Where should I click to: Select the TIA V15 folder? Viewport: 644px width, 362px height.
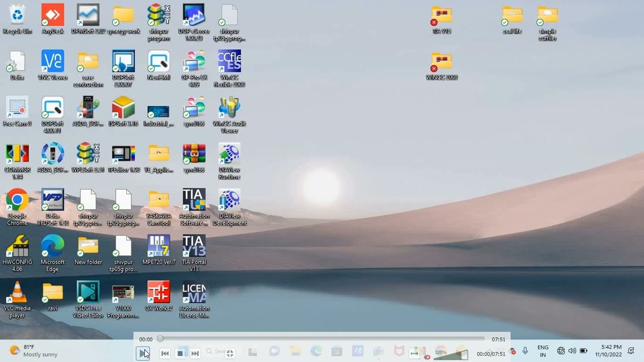[x=442, y=20]
